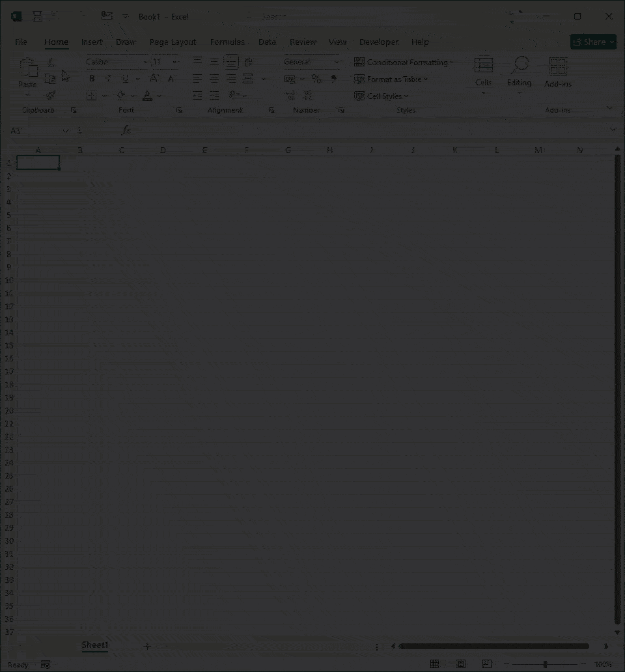Toggle Top Align vertical alignment
This screenshot has width=625, height=672.
197,61
